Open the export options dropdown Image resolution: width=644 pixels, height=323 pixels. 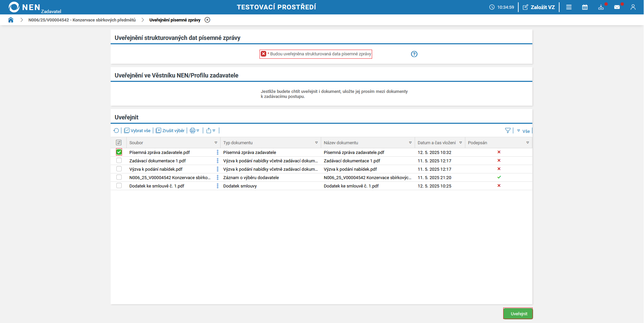click(211, 131)
